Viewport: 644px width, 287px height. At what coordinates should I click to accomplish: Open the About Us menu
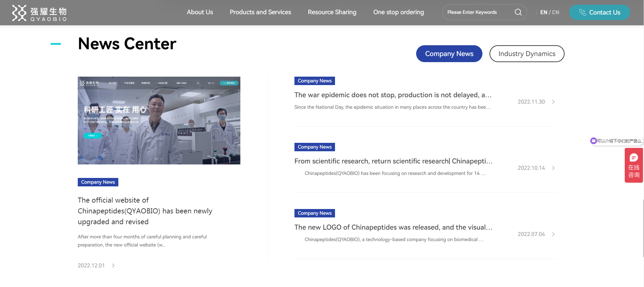coord(200,12)
